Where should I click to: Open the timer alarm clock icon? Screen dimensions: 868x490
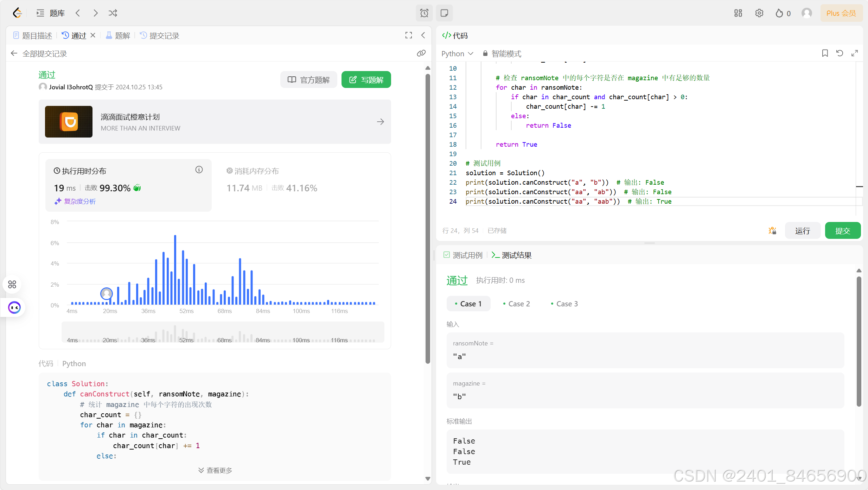(424, 13)
